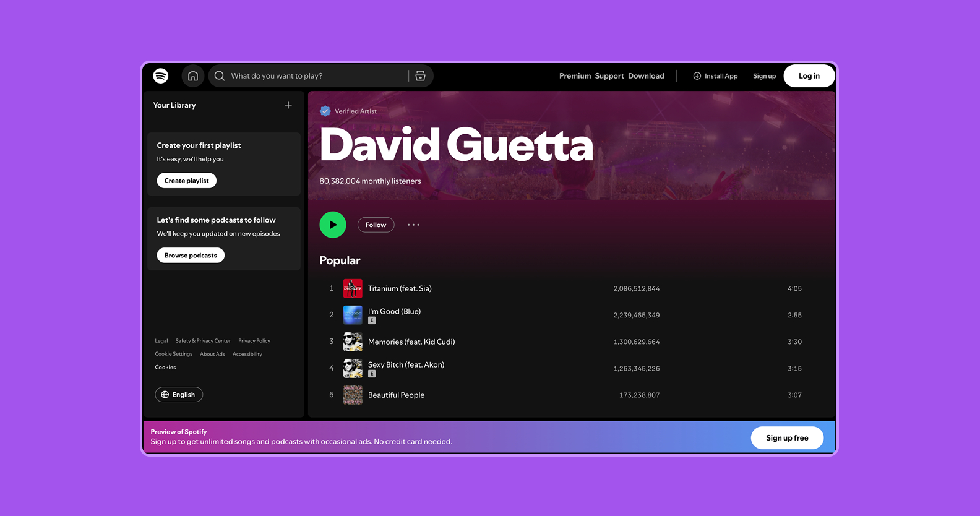
Task: Open the Legal link
Action: click(161, 341)
